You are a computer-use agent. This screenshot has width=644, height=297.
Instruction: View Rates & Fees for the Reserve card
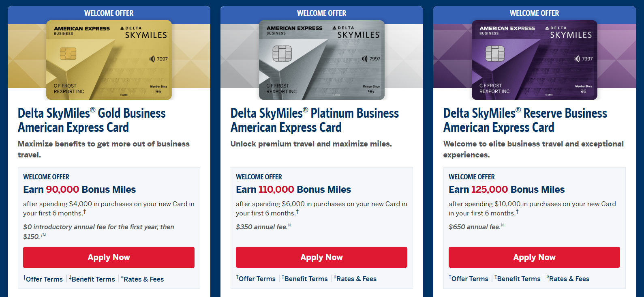(569, 279)
